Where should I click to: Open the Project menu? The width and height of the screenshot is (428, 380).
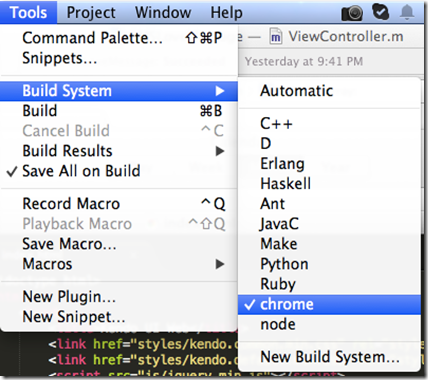pyautogui.click(x=91, y=13)
